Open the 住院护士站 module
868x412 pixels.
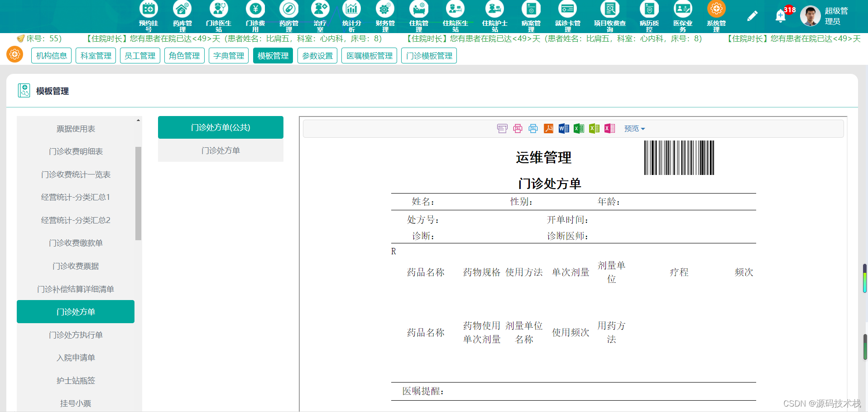[x=494, y=14]
